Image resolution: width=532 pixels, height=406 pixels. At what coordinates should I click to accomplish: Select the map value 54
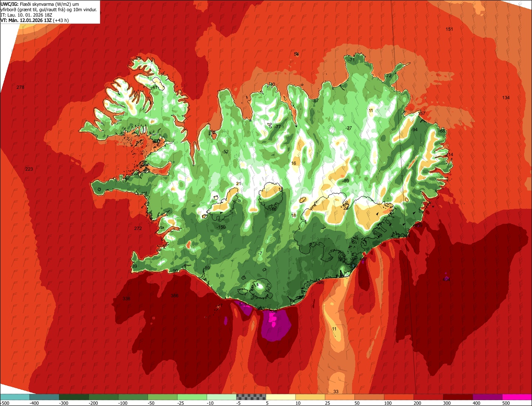tap(296, 54)
